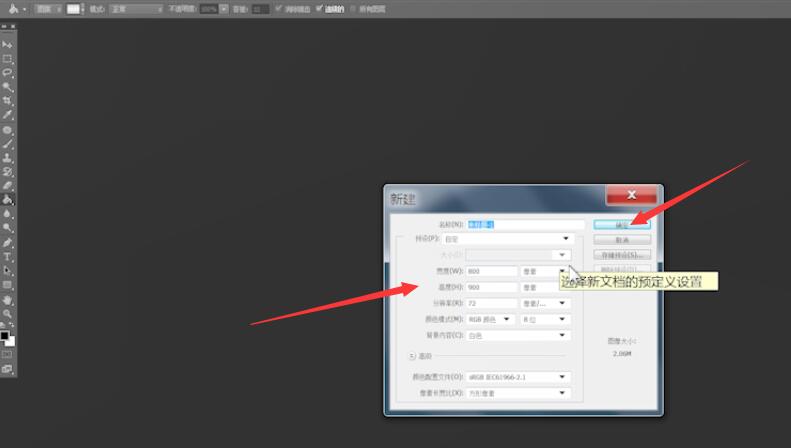Swap foreground and background colors
The width and height of the screenshot is (791, 448).
click(x=11, y=326)
